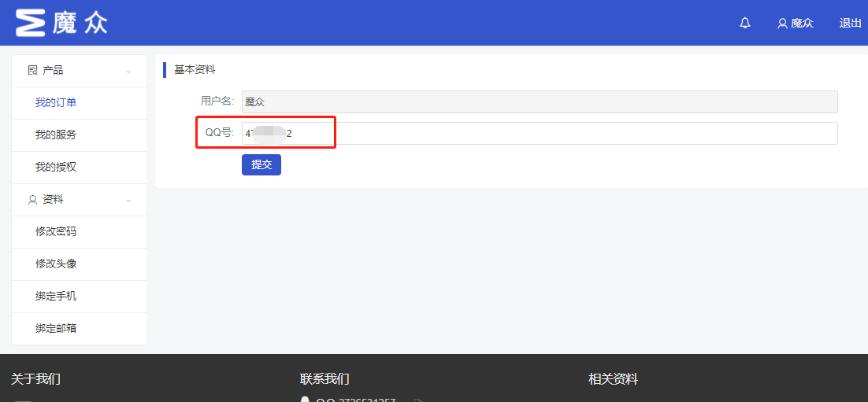Click the 魔众 username link in header
This screenshot has height=402, width=868.
(802, 24)
